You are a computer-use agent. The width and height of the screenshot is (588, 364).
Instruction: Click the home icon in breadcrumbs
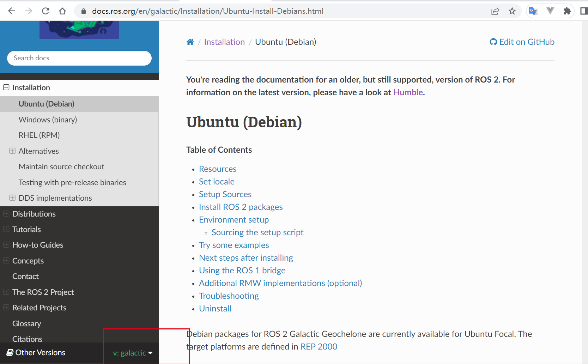(190, 42)
